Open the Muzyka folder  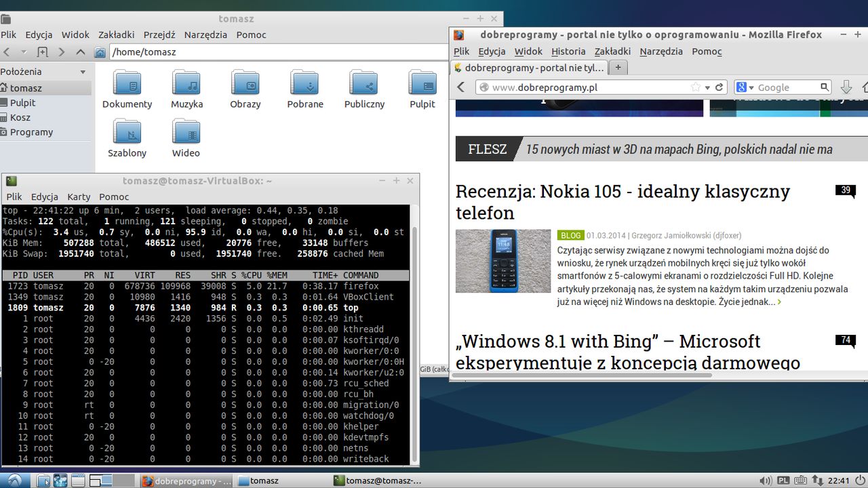186,89
